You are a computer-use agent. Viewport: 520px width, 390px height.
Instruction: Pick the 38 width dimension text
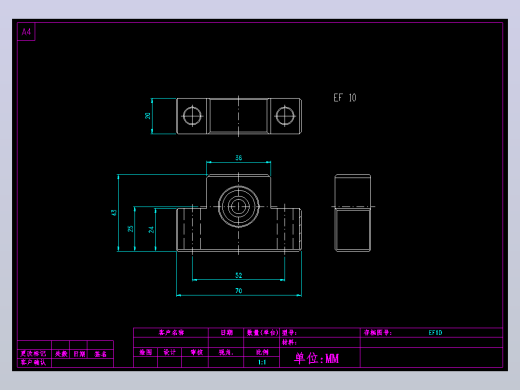[x=239, y=158]
